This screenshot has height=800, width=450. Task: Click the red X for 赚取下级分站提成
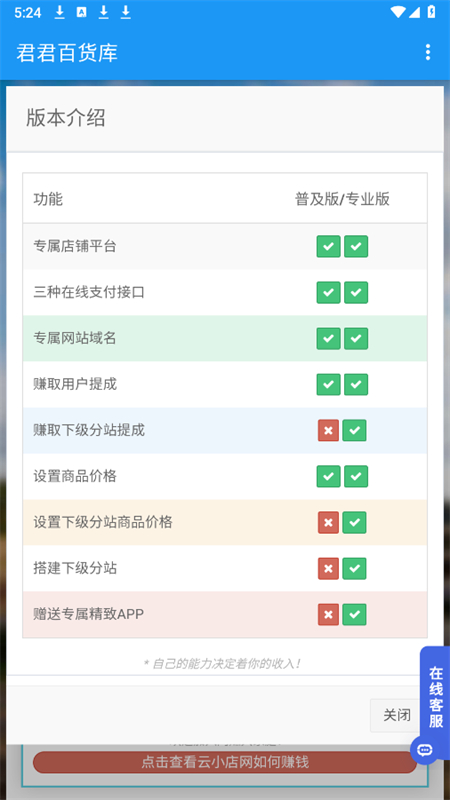[329, 431]
